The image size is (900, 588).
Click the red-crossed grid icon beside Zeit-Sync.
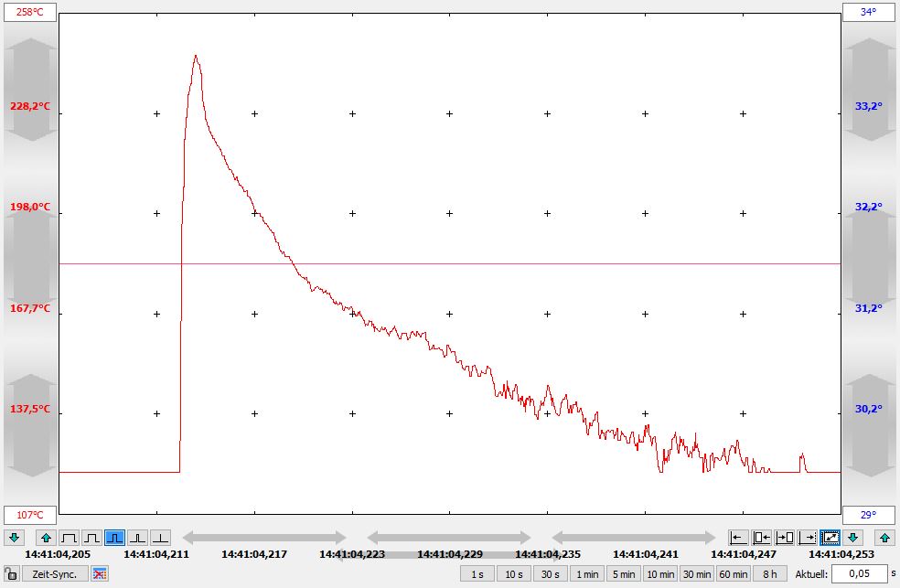[101, 574]
